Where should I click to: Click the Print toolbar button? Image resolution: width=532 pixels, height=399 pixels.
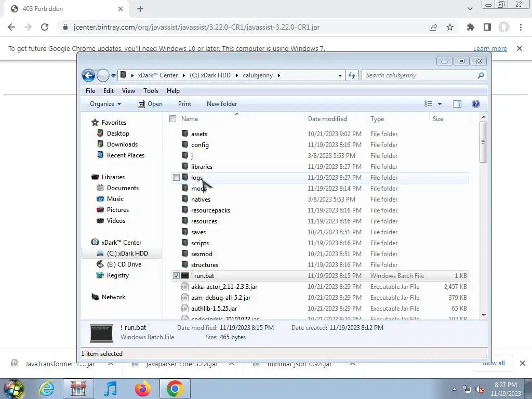tap(184, 104)
